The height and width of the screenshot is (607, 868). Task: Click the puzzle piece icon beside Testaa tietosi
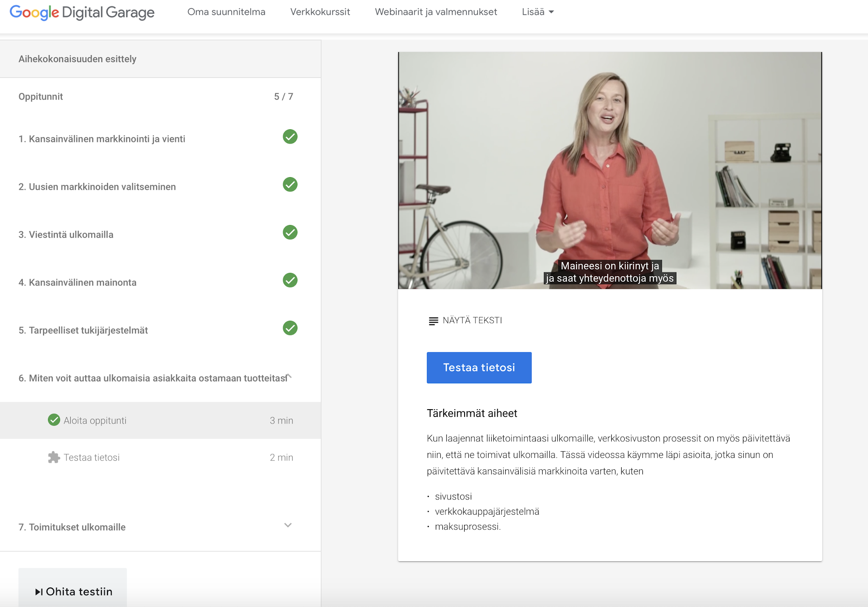pyautogui.click(x=54, y=457)
